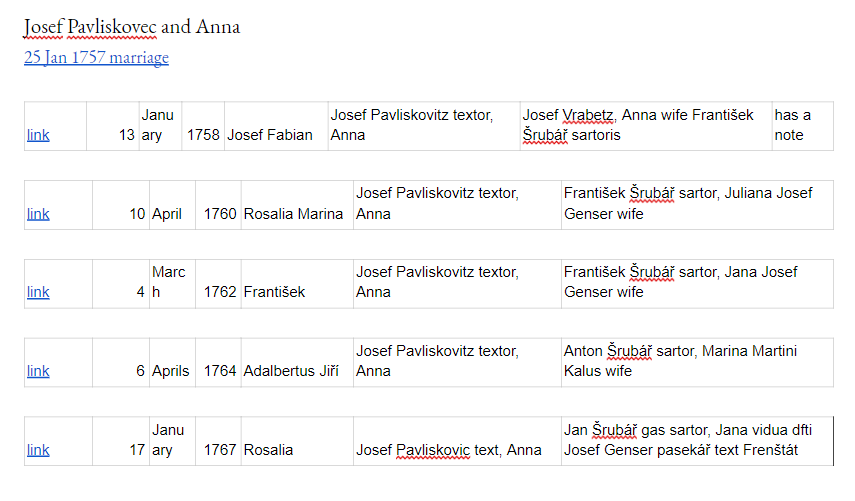Image resolution: width=855 pixels, height=501 pixels.
Task: Open link for Josef Fabian 1758 record
Action: pos(38,135)
